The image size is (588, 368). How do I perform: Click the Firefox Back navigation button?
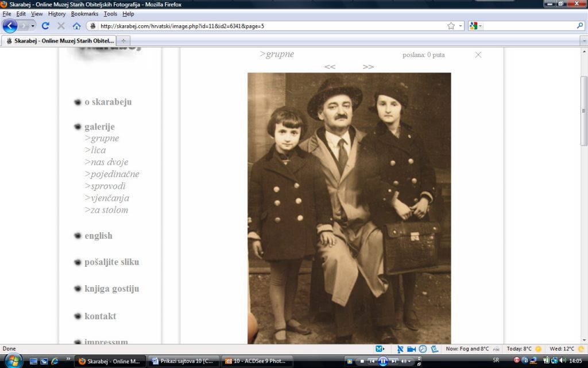[x=10, y=26]
